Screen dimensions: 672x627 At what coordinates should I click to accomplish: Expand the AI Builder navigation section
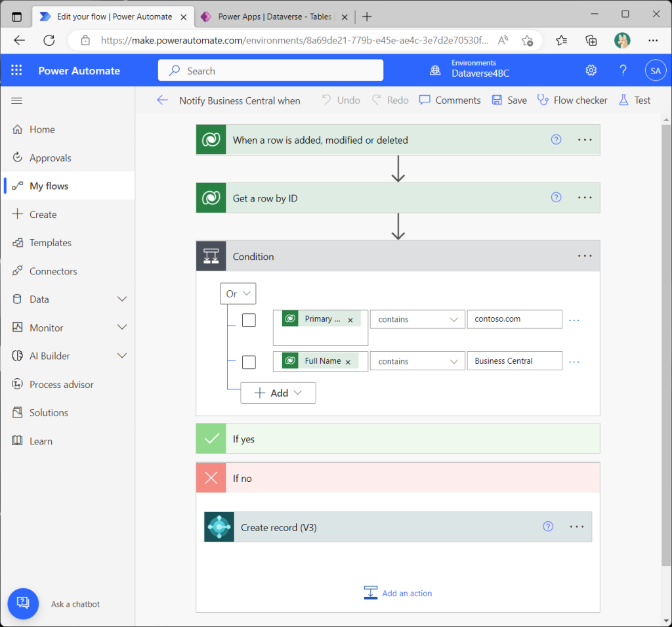pos(122,356)
